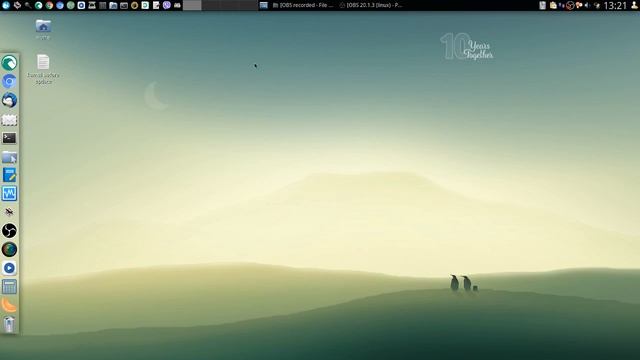Screen dimensions: 640x360
Task: Open the blue text editor dock icon
Action: pyautogui.click(x=9, y=175)
